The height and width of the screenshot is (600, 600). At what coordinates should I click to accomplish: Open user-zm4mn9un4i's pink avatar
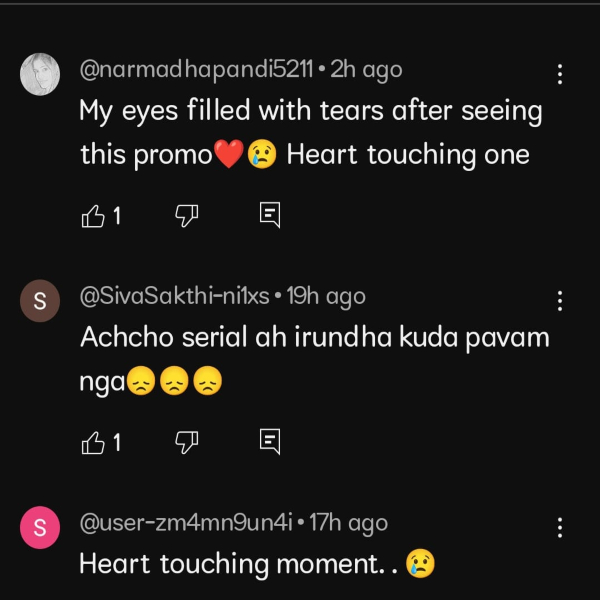coord(40,529)
